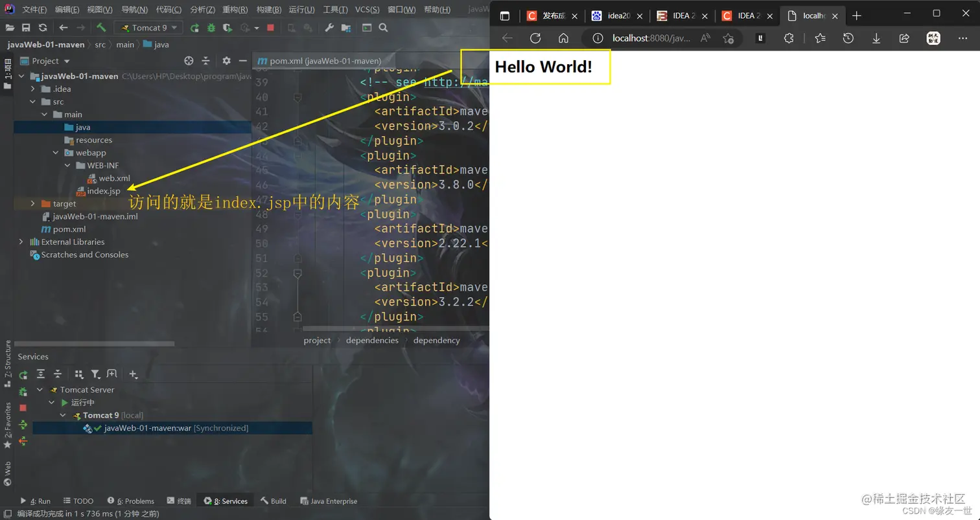The height and width of the screenshot is (520, 980).
Task: Open Project panel gear options
Action: click(x=226, y=60)
